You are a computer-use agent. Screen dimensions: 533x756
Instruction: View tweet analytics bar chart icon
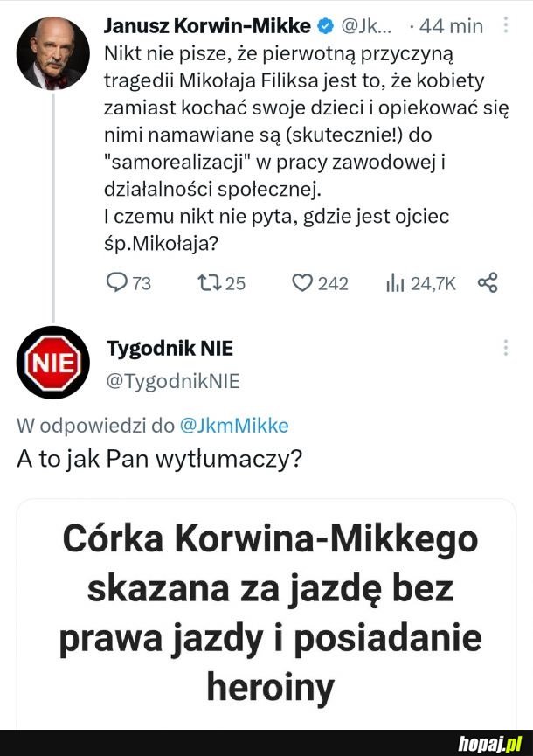(x=394, y=283)
